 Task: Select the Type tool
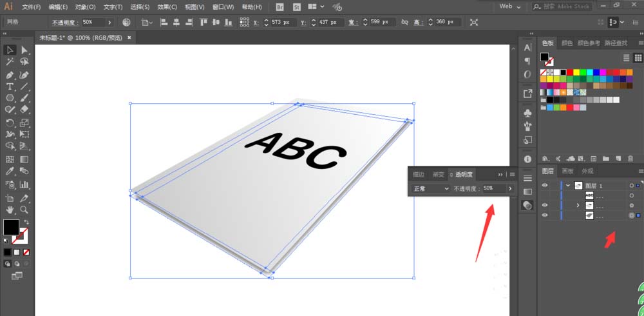(10, 86)
